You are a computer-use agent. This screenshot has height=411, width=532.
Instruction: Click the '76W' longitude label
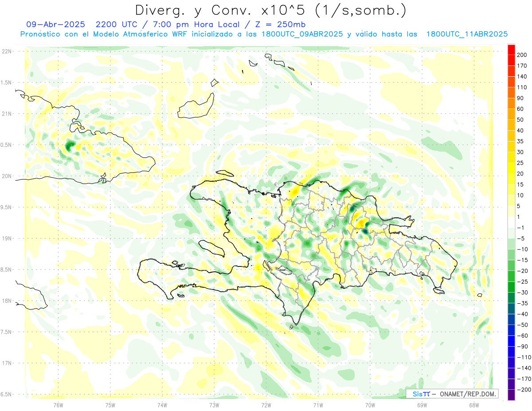coord(59,405)
